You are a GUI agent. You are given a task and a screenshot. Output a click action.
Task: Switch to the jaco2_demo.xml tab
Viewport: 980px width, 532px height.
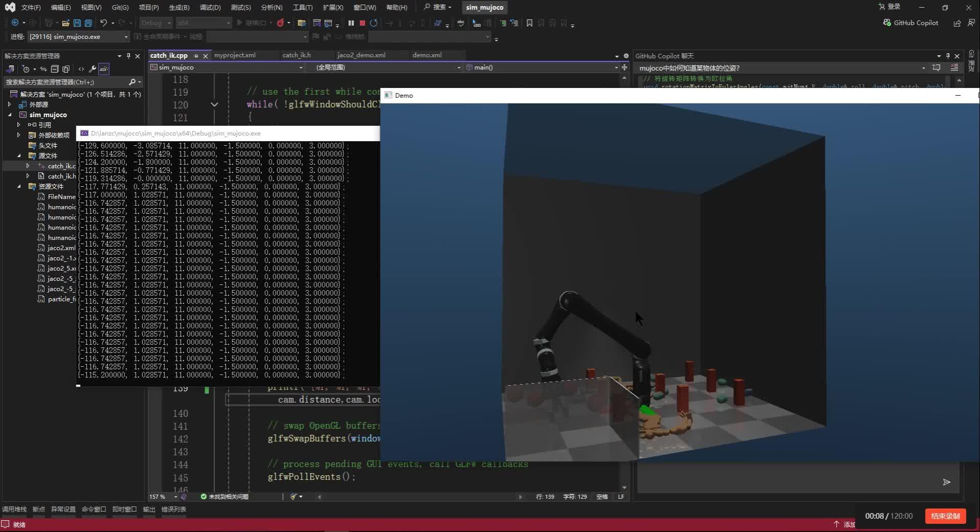[361, 55]
